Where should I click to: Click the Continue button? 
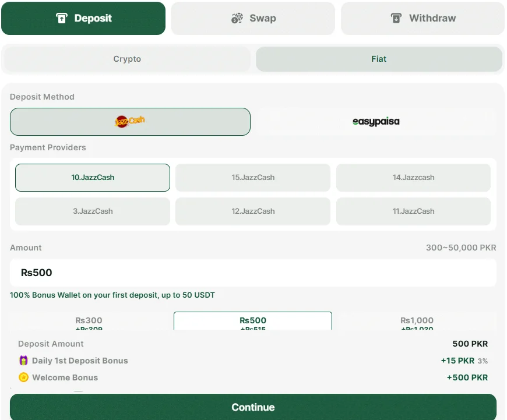pyautogui.click(x=253, y=407)
